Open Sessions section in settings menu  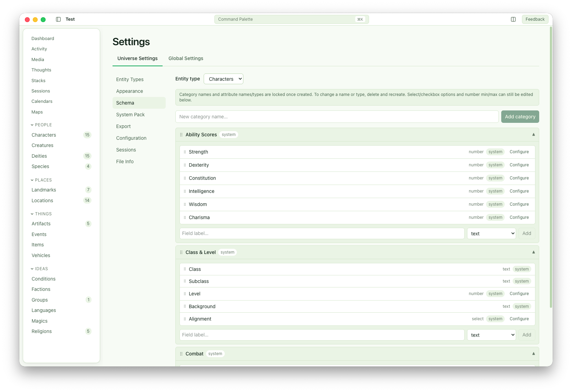(139, 150)
